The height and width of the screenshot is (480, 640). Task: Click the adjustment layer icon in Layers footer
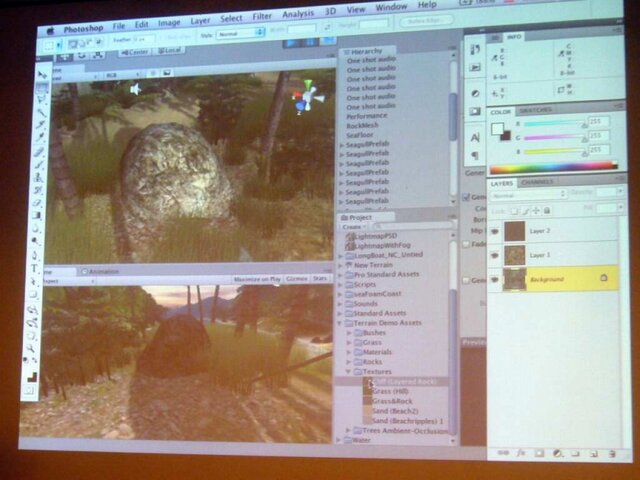pyautogui.click(x=557, y=453)
